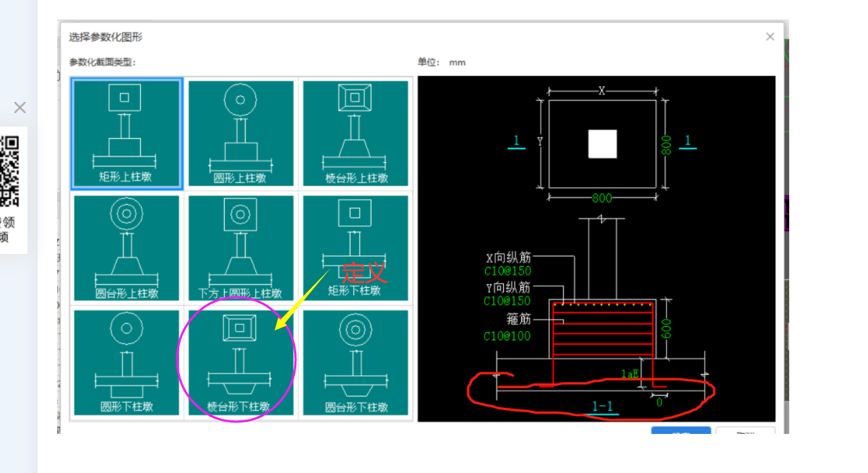Select the 下方上圆形上柱墩 thumbnail
This screenshot has width=868, height=473.
[241, 248]
